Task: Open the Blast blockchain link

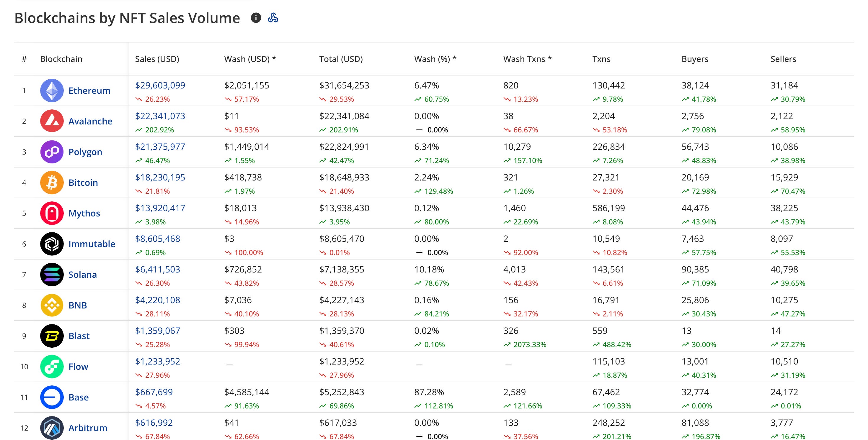Action: pyautogui.click(x=79, y=336)
